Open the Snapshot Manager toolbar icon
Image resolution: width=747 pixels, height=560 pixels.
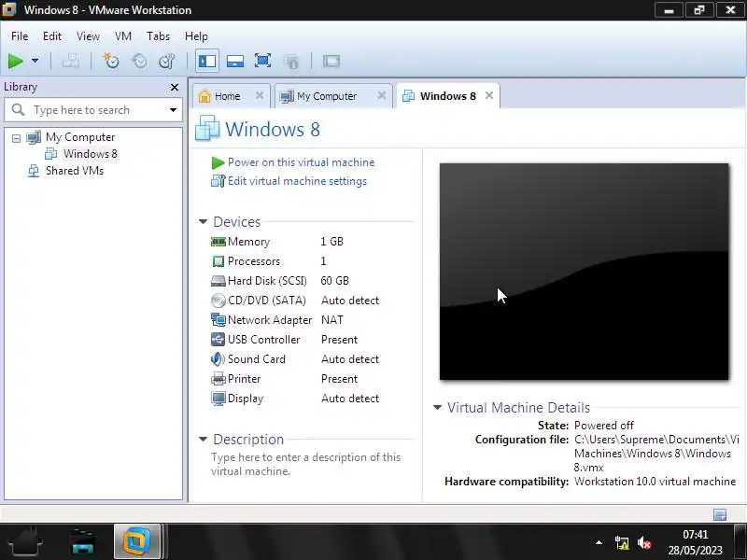[167, 61]
